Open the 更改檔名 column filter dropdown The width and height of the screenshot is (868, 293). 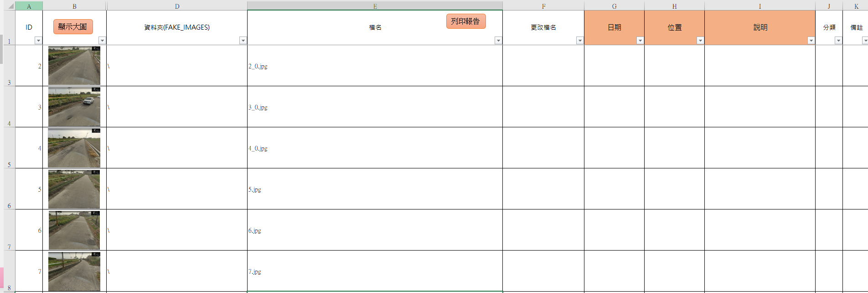[x=580, y=41]
